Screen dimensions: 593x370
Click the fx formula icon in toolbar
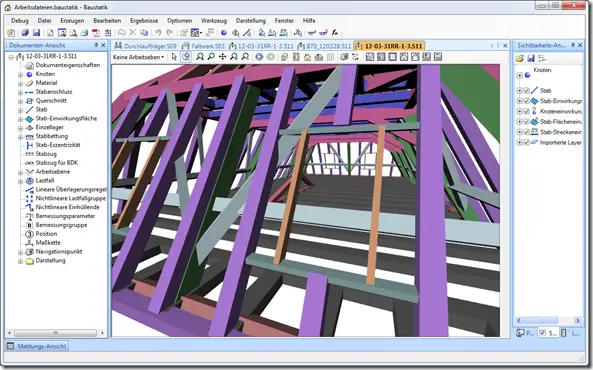coord(335,33)
